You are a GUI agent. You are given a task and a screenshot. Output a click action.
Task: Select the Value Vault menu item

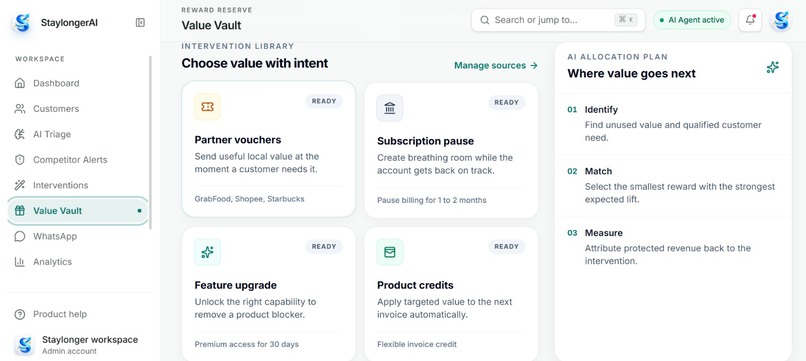pyautogui.click(x=78, y=211)
